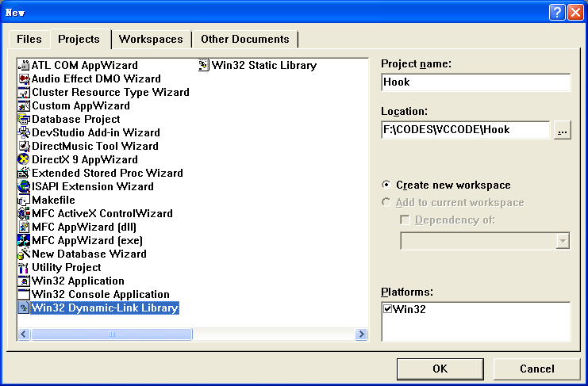Select the MFC ActiveX ControlWizard icon
The width and height of the screenshot is (588, 386).
(x=24, y=213)
